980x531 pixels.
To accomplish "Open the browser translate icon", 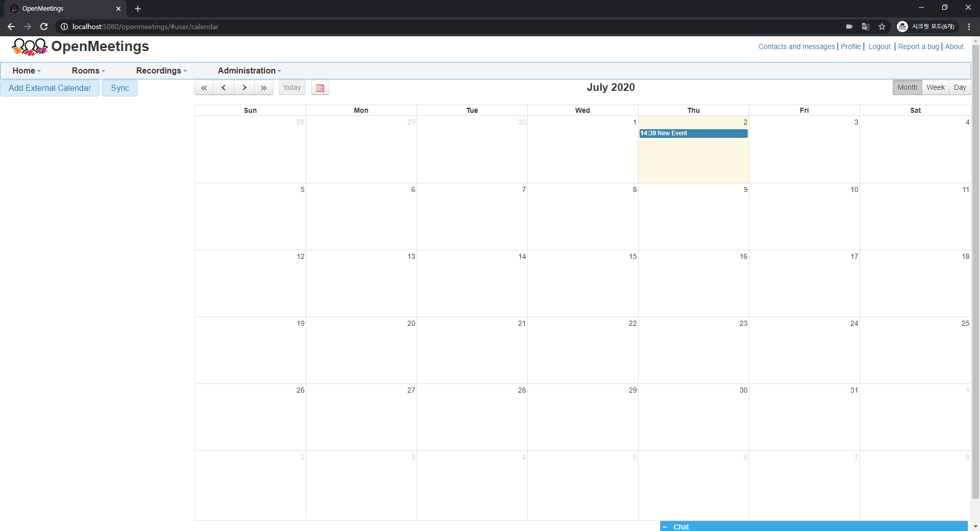I will [x=866, y=27].
